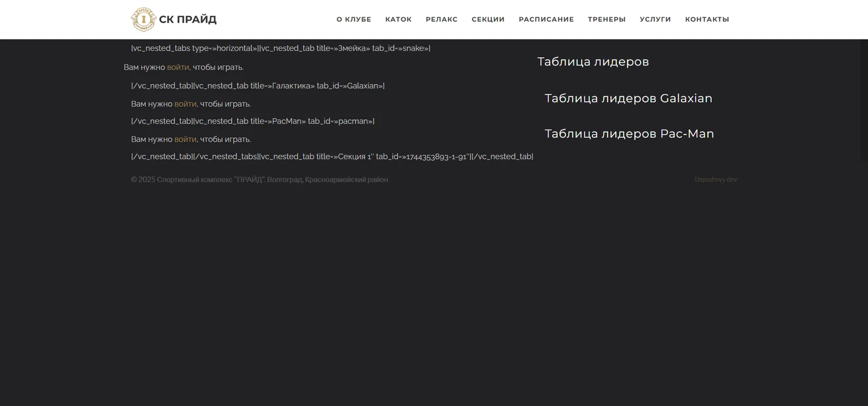Click the shortcode line titled Галактика
This screenshot has width=868, height=406.
click(x=258, y=86)
